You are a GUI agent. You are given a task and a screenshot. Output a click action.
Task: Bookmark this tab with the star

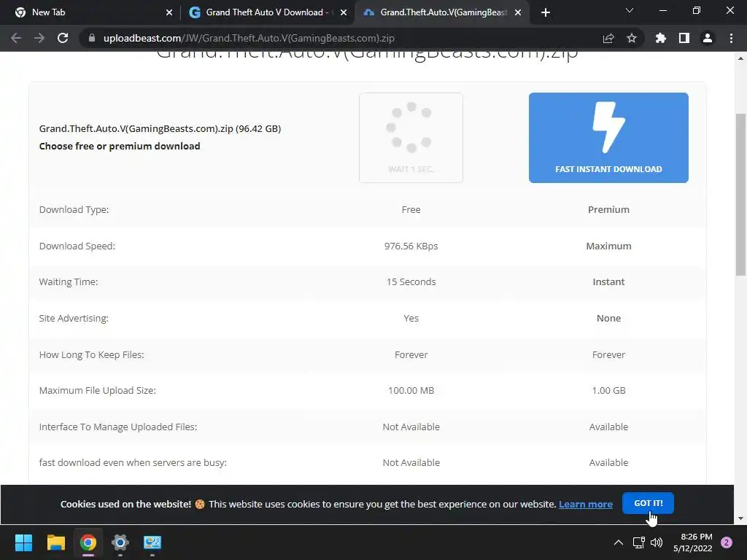click(632, 38)
